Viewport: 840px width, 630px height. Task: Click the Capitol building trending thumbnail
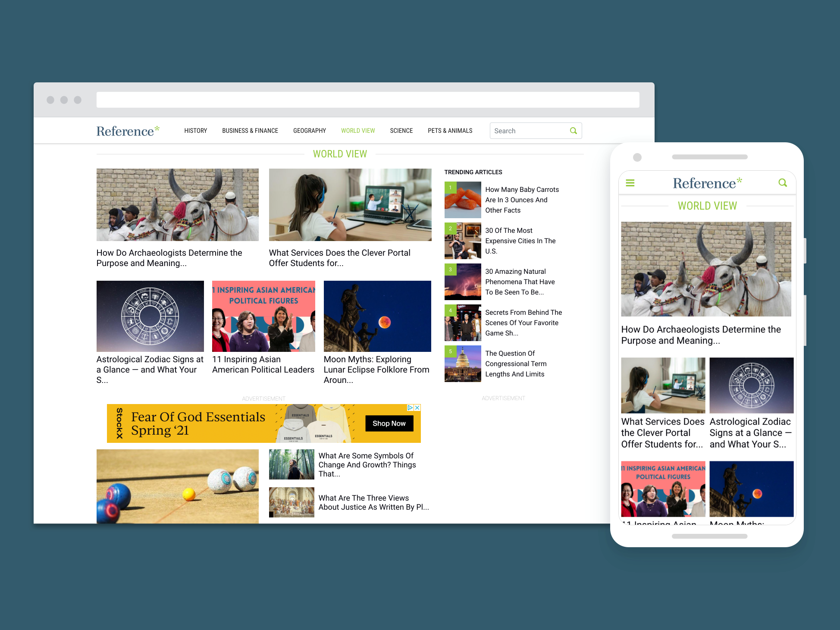pyautogui.click(x=463, y=364)
